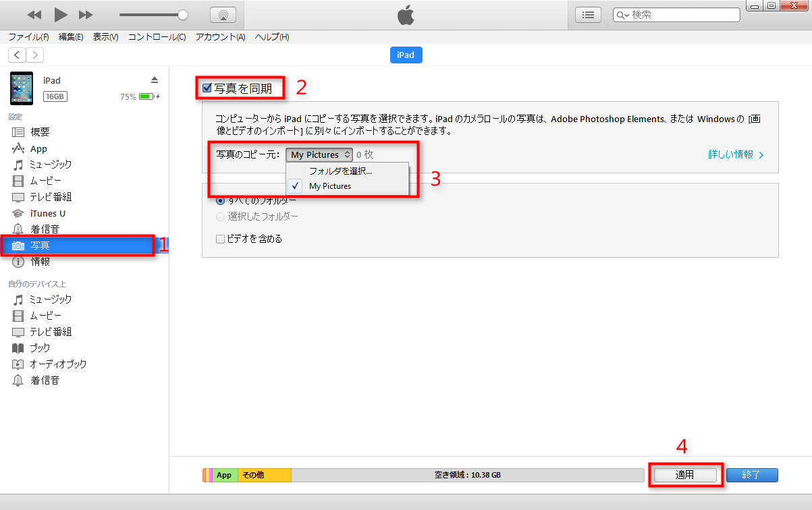Open the My Pictures source dropdown
Screen dimensions: 812x510
point(319,154)
